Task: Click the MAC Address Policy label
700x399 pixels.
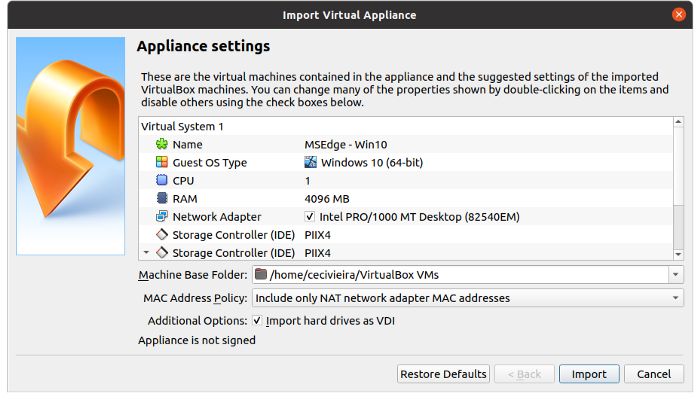Action: coord(195,298)
